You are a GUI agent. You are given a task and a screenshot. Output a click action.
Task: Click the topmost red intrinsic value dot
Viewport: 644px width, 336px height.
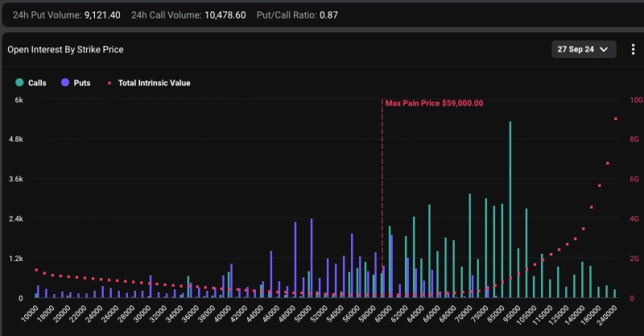coord(616,119)
